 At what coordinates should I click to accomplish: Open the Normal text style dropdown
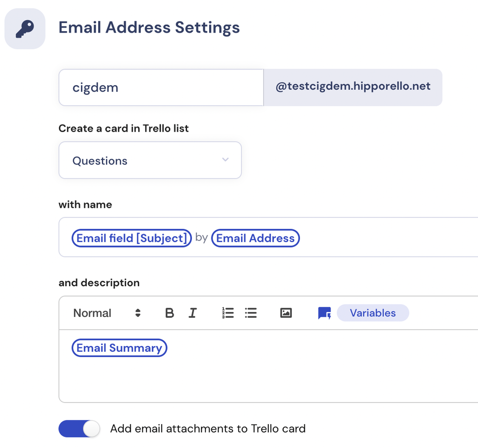[107, 313]
